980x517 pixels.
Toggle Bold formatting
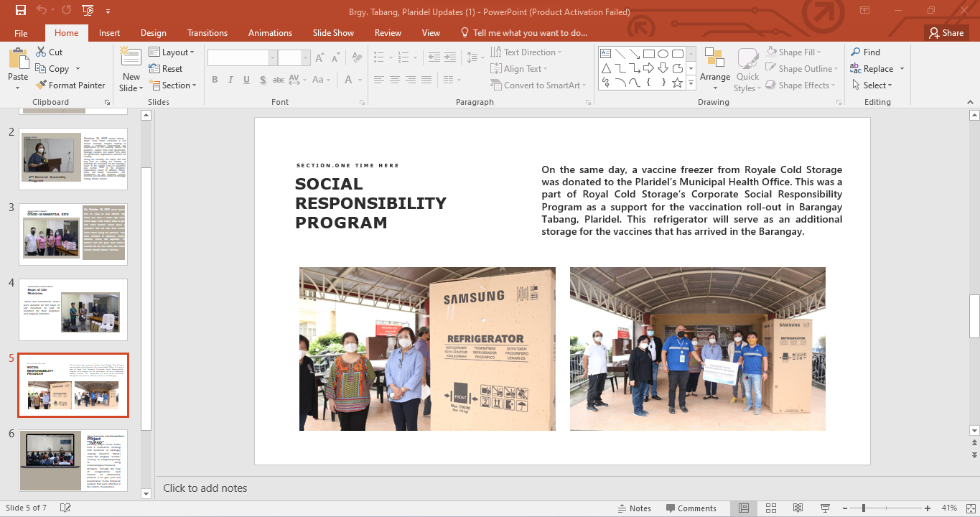215,80
